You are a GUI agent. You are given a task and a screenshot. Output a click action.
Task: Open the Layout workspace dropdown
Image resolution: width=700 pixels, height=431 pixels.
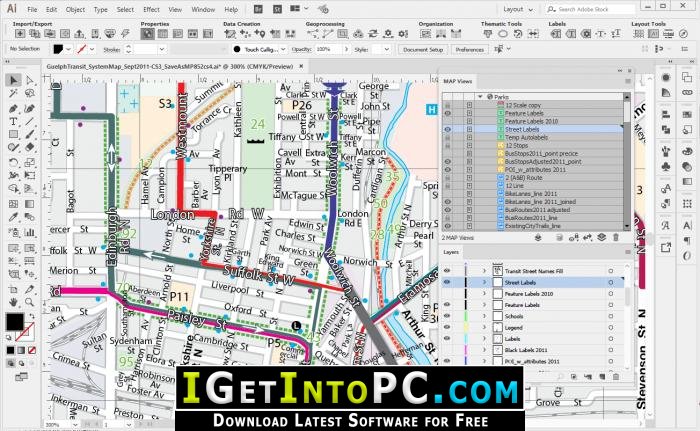518,9
